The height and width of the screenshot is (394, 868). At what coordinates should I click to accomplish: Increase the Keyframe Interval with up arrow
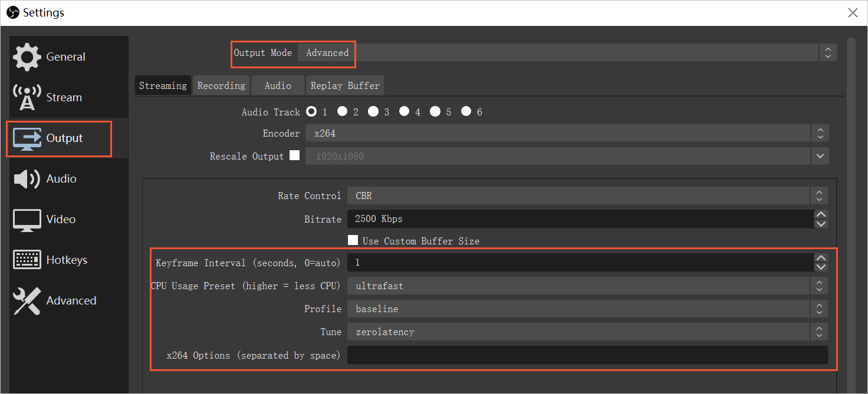pyautogui.click(x=821, y=258)
